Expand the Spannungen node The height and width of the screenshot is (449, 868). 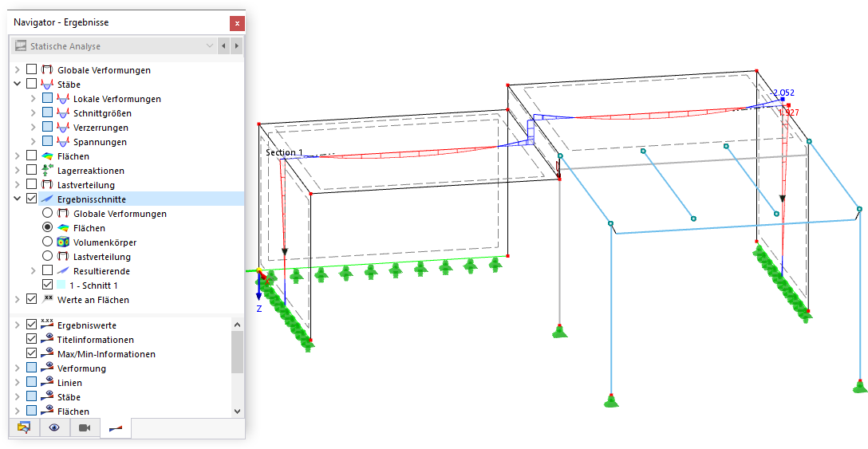[34, 142]
